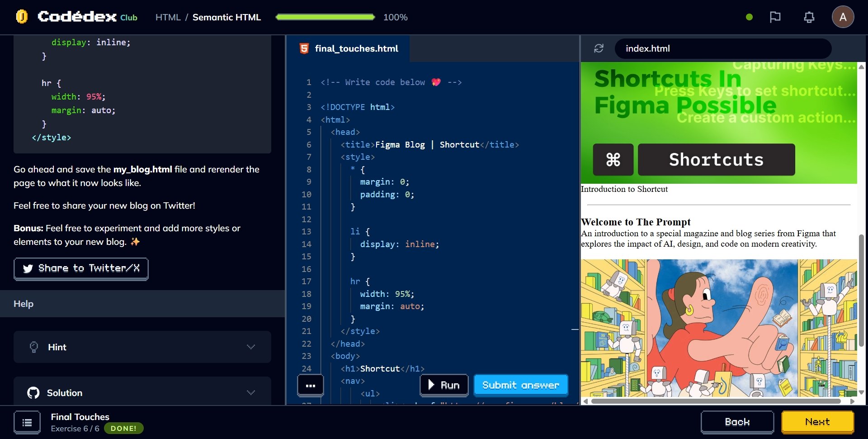Screen dimensions: 868x439
Task: Share to Twitter/X button
Action: click(81, 268)
